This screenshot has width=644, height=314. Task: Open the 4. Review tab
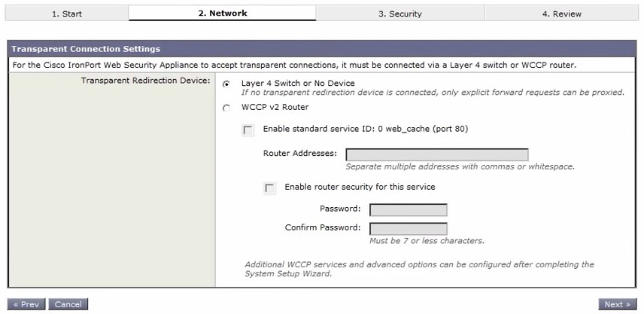point(561,14)
